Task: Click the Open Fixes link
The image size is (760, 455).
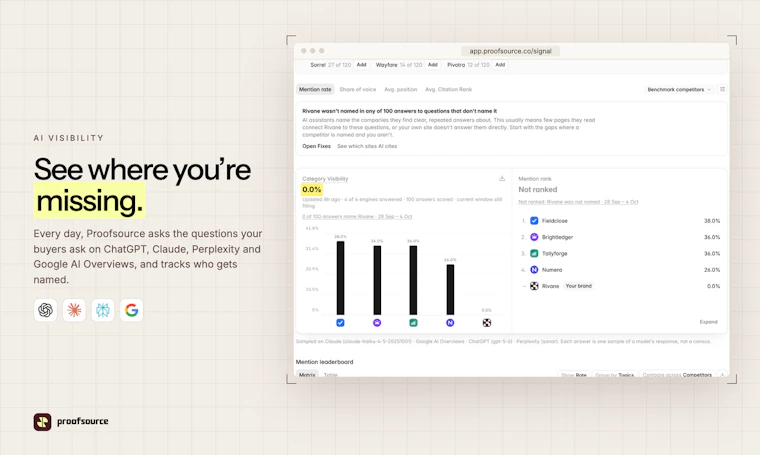Action: pyautogui.click(x=317, y=146)
